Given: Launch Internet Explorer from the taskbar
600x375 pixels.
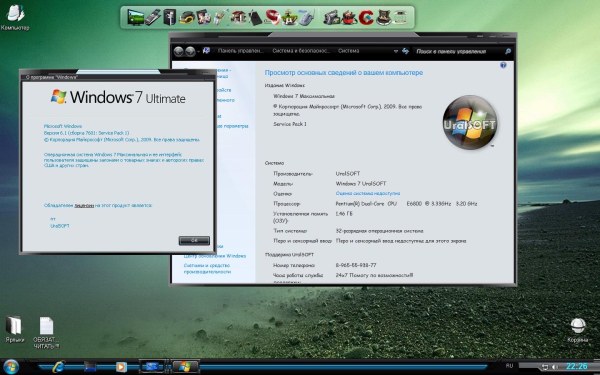Looking at the screenshot, I should 58,367.
